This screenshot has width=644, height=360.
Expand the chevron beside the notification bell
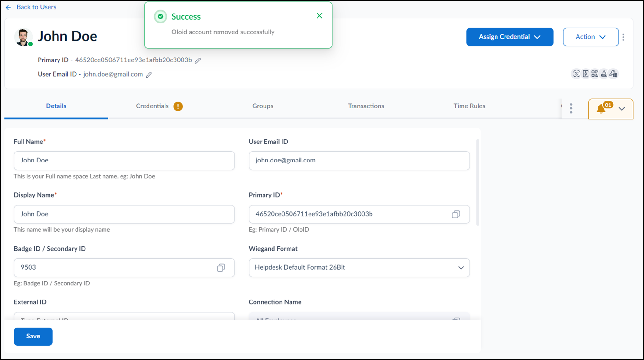click(622, 109)
